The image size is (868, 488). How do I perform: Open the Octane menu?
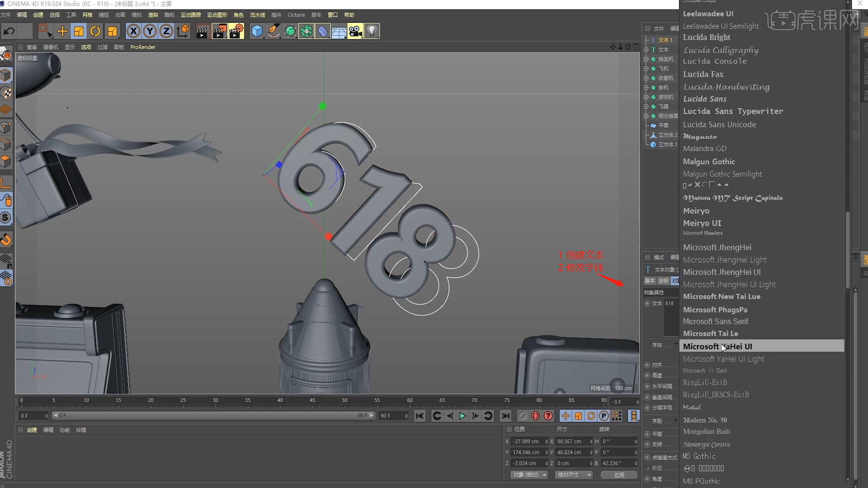point(296,15)
